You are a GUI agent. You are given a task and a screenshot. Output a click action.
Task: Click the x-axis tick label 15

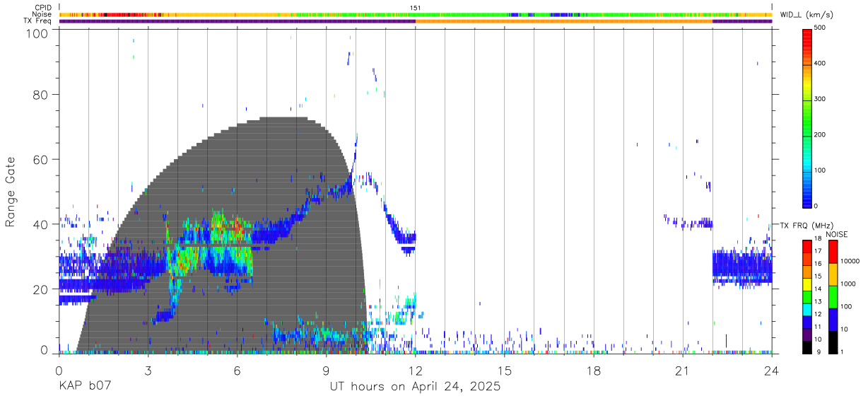(505, 371)
